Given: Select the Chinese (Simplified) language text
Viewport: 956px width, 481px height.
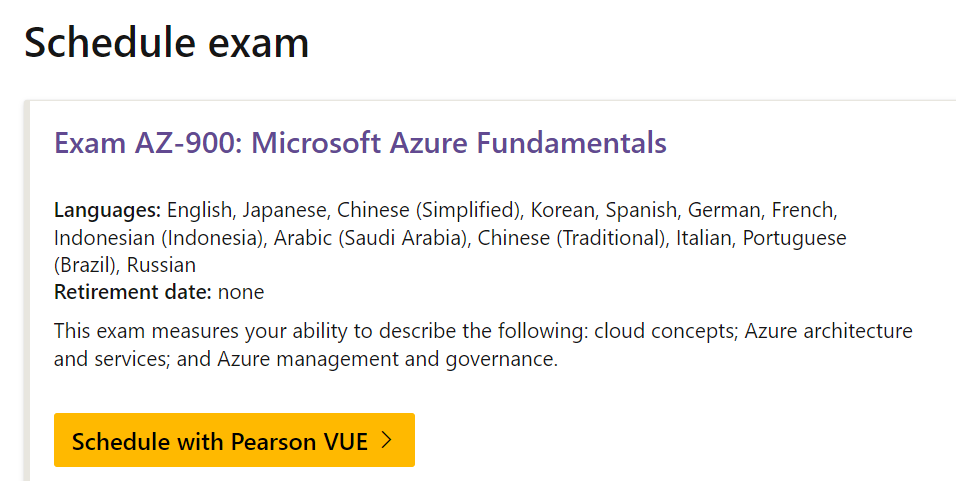Looking at the screenshot, I should pyautogui.click(x=429, y=211).
